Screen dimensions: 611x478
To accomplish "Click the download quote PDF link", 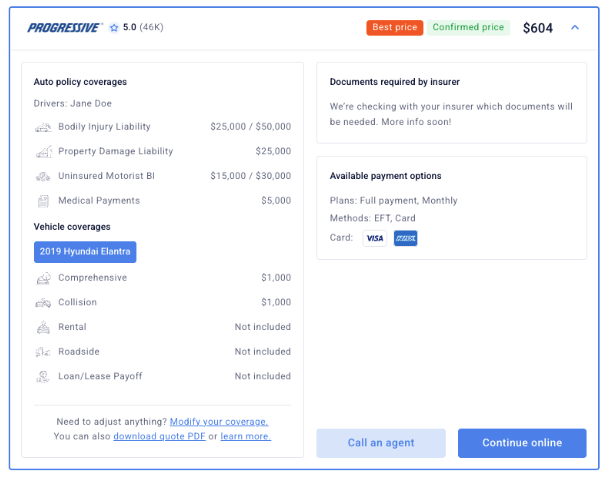I will 159,437.
